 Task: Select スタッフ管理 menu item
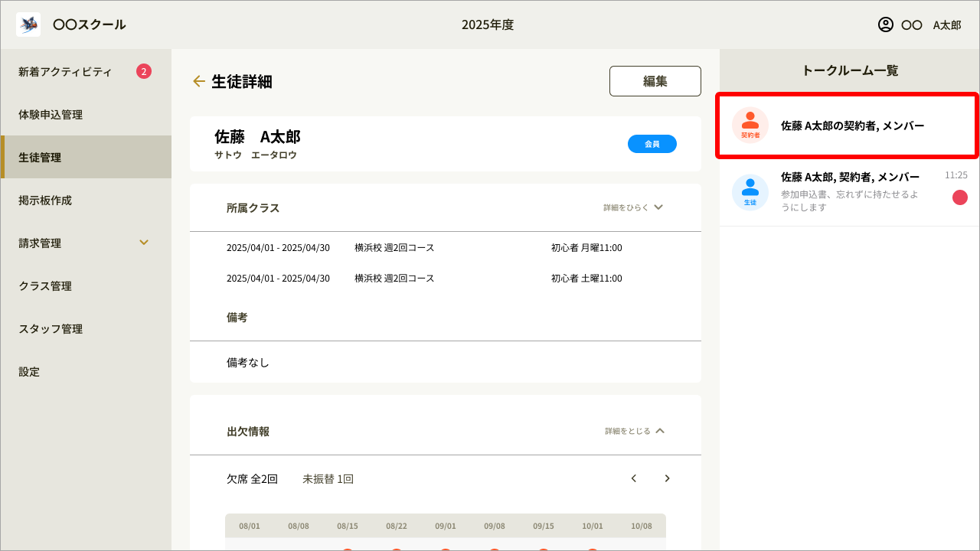tap(51, 329)
